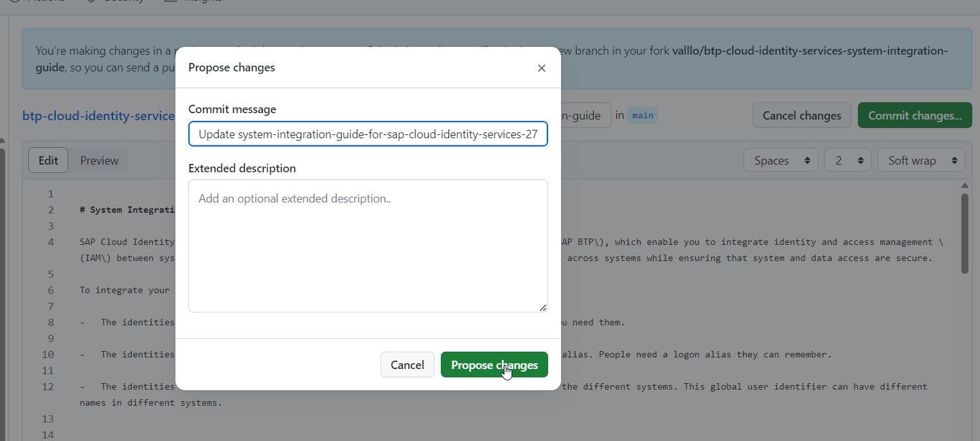The image size is (980, 441).
Task: Open the btp-cloud-identity-services repository link
Action: click(x=98, y=116)
